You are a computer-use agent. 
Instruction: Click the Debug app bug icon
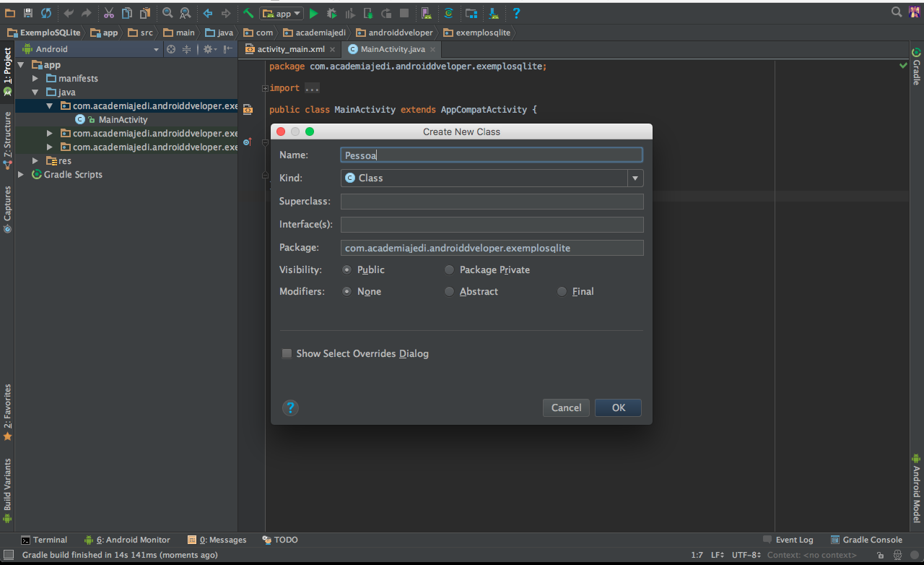point(331,13)
